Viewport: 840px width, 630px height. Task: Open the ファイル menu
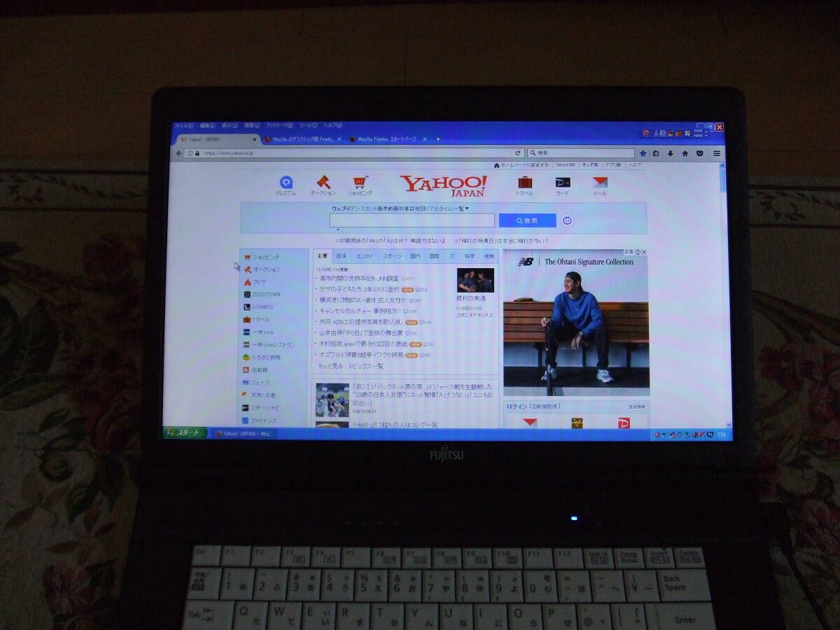(x=183, y=126)
